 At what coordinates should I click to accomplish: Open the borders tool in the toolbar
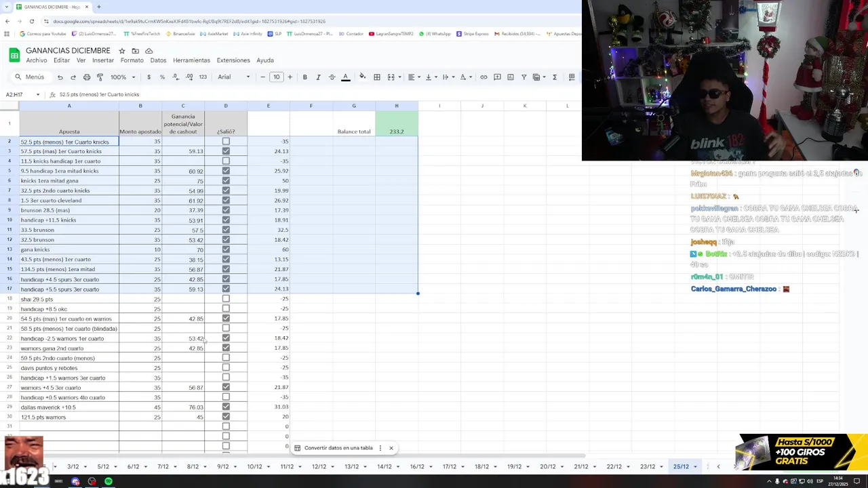(x=377, y=77)
